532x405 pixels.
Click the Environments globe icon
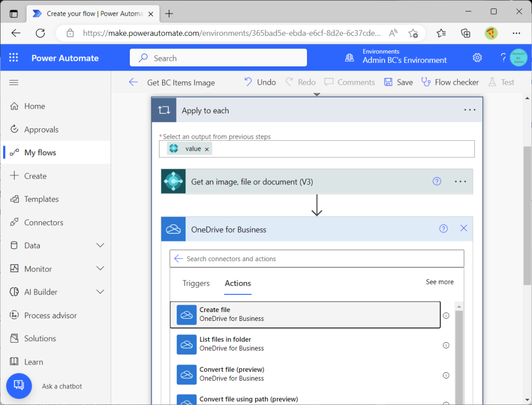click(x=350, y=58)
